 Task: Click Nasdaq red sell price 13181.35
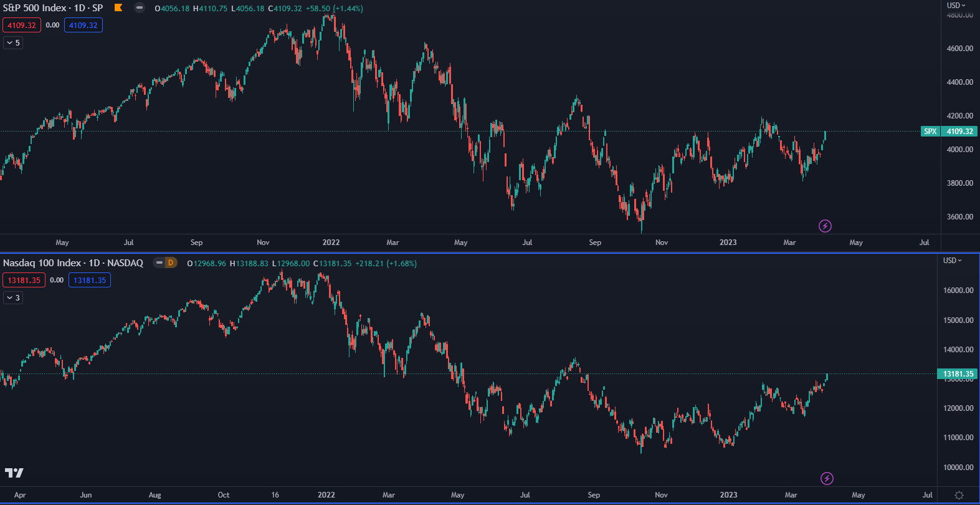pyautogui.click(x=24, y=281)
